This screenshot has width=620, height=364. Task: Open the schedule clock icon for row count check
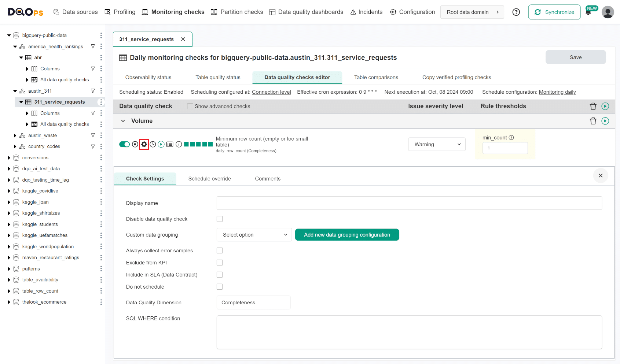click(153, 144)
